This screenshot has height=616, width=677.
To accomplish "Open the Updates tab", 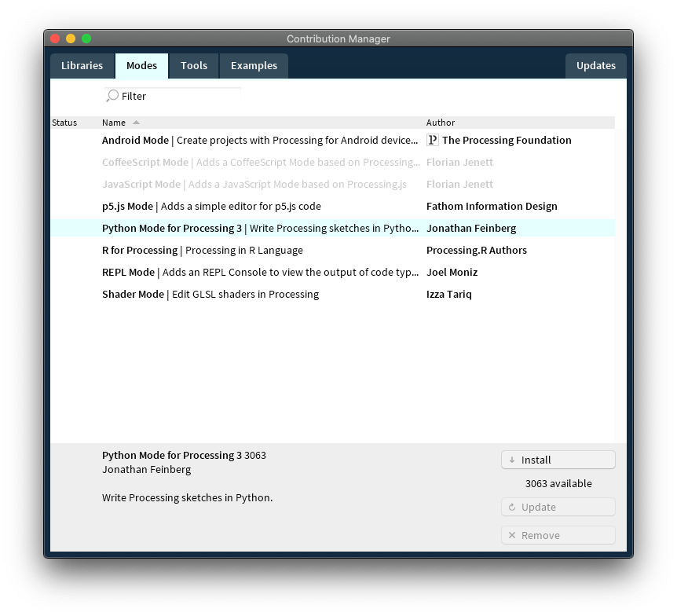I will [x=596, y=66].
